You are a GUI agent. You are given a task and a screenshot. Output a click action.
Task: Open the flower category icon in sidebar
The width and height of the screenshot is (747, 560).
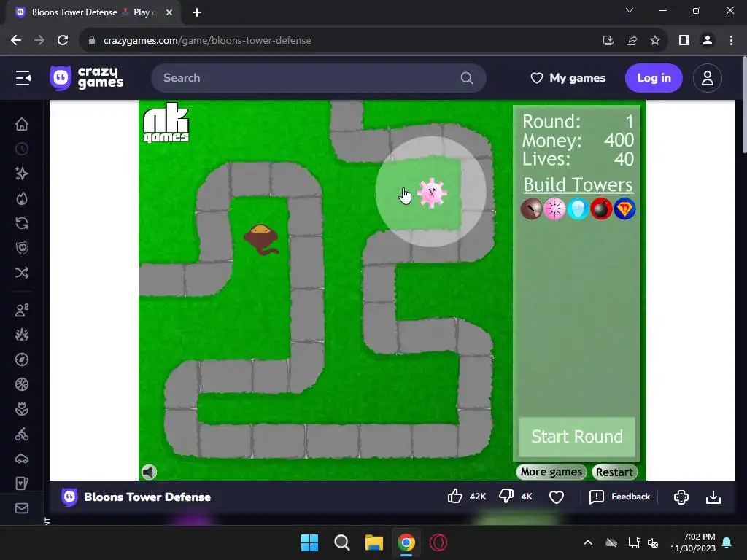(22, 409)
